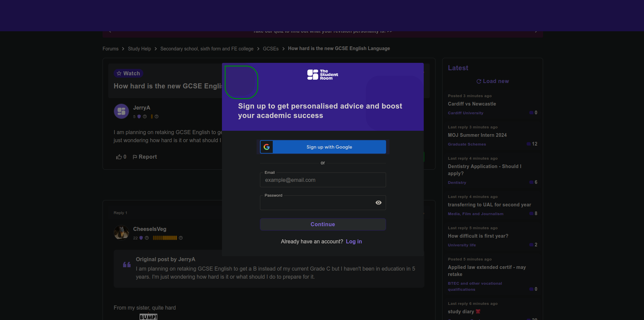The width and height of the screenshot is (644, 320).
Task: Like JerryA's post via thumbs-up icon
Action: (118, 157)
